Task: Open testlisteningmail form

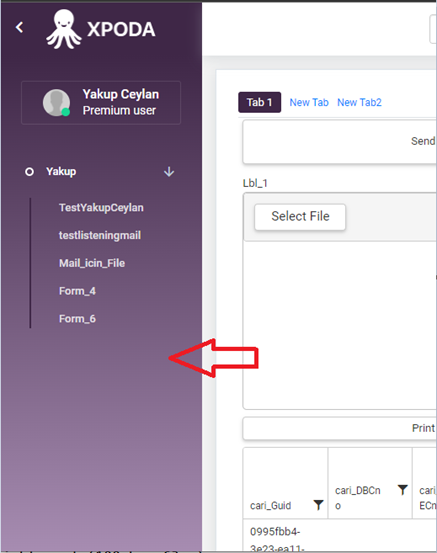Action: click(x=100, y=235)
